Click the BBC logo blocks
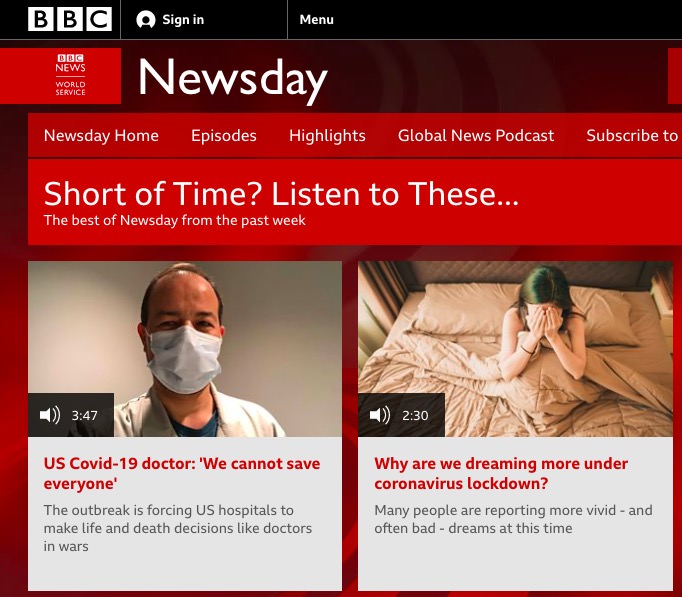682x597 pixels. click(70, 20)
